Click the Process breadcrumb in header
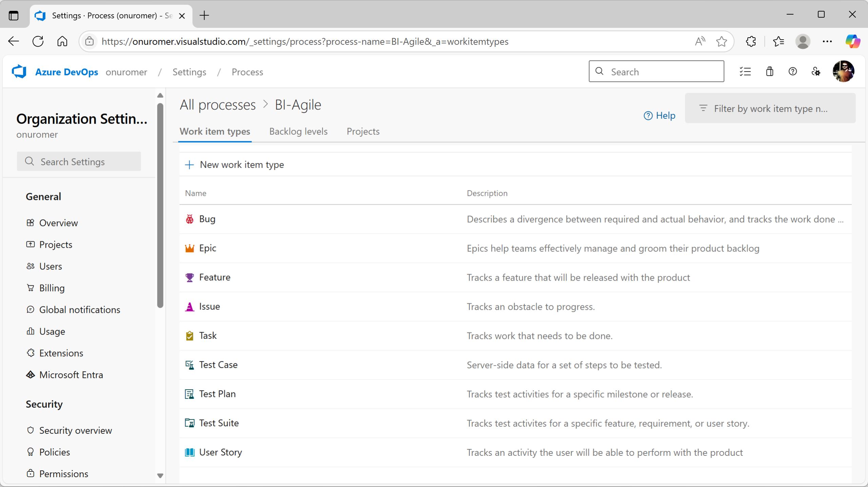This screenshot has width=868, height=487. (x=247, y=72)
